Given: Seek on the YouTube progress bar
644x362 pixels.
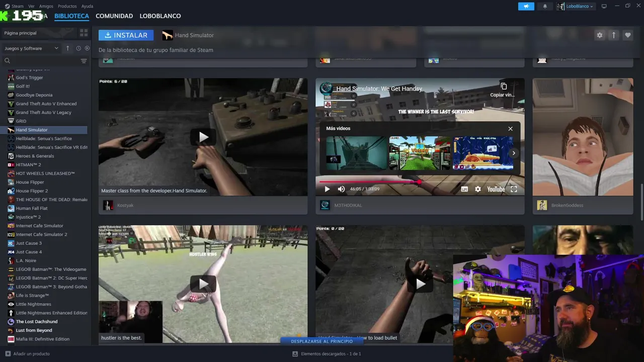Looking at the screenshot, I should [x=420, y=182].
